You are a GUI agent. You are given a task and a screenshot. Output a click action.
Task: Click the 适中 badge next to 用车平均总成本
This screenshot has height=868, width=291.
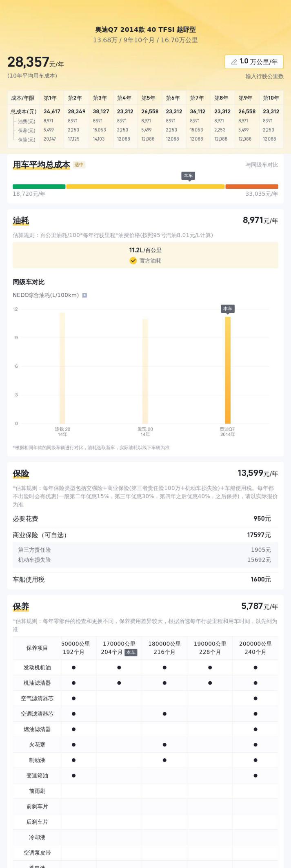coord(79,165)
